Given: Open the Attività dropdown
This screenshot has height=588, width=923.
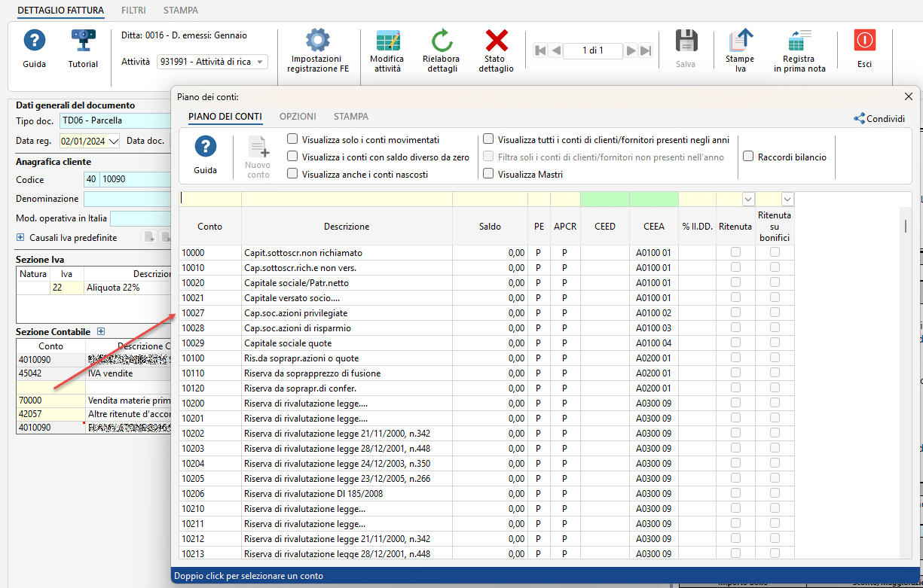Looking at the screenshot, I should (x=260, y=62).
